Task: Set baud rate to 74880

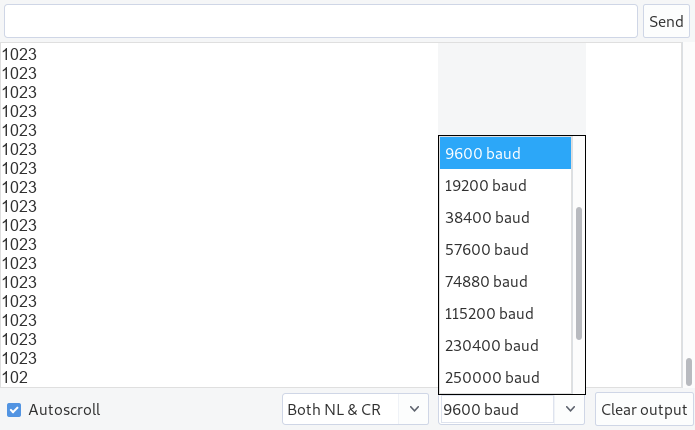Action: [505, 281]
